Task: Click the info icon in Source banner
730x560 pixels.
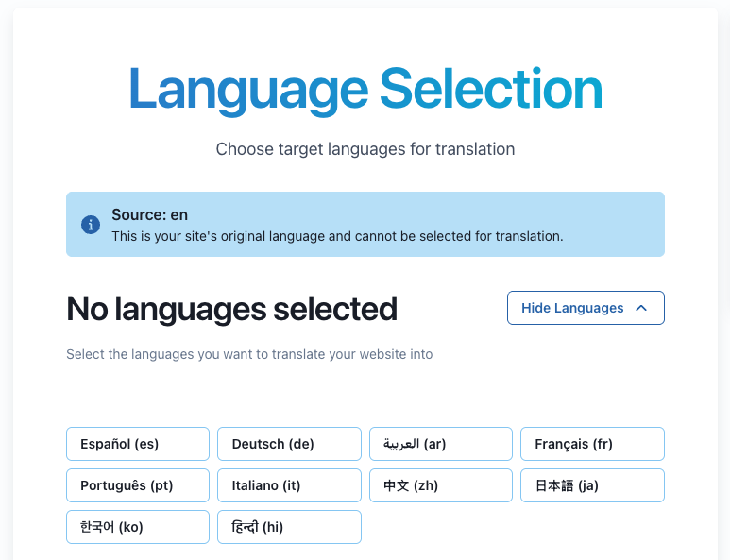Action: click(x=91, y=225)
